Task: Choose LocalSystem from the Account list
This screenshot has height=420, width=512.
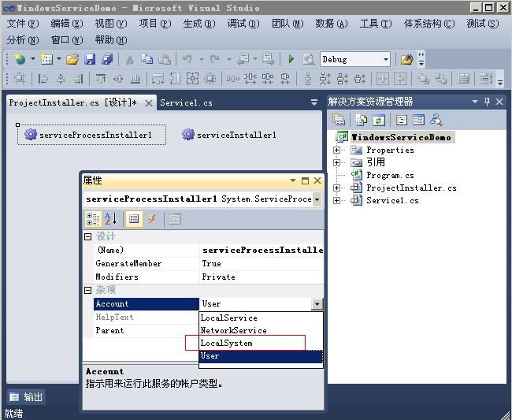Action: 226,344
